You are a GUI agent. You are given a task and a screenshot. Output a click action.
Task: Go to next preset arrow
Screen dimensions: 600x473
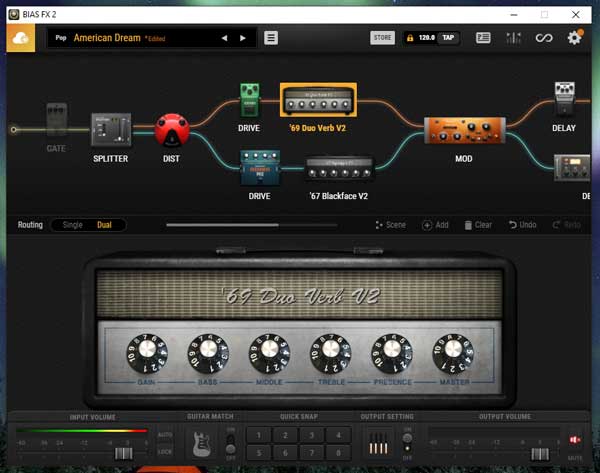(x=243, y=38)
